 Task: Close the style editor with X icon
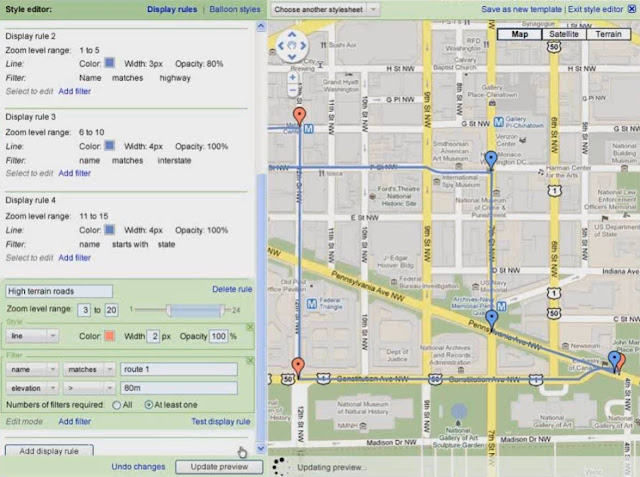coord(631,9)
